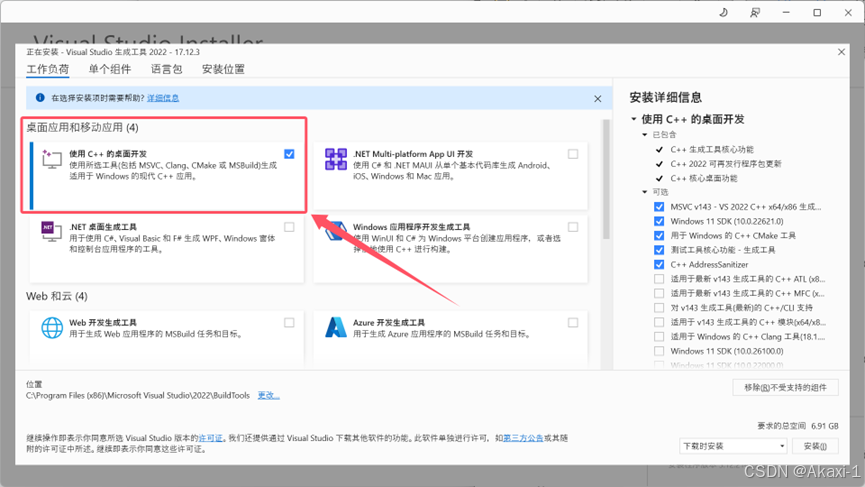This screenshot has width=865, height=487.
Task: Check Windows 11 SDK (10.0.26100.0)
Action: pyautogui.click(x=659, y=351)
